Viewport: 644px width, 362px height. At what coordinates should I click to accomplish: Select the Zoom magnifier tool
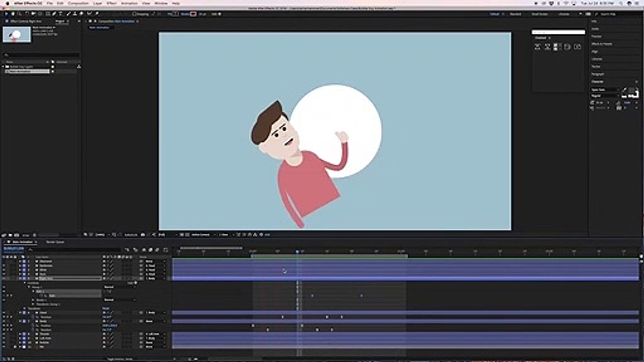click(20, 14)
